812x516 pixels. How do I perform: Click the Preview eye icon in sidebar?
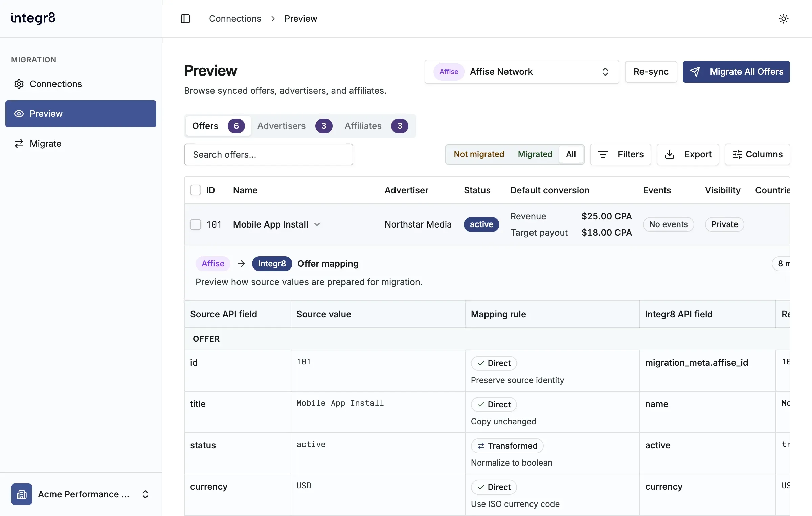(19, 114)
